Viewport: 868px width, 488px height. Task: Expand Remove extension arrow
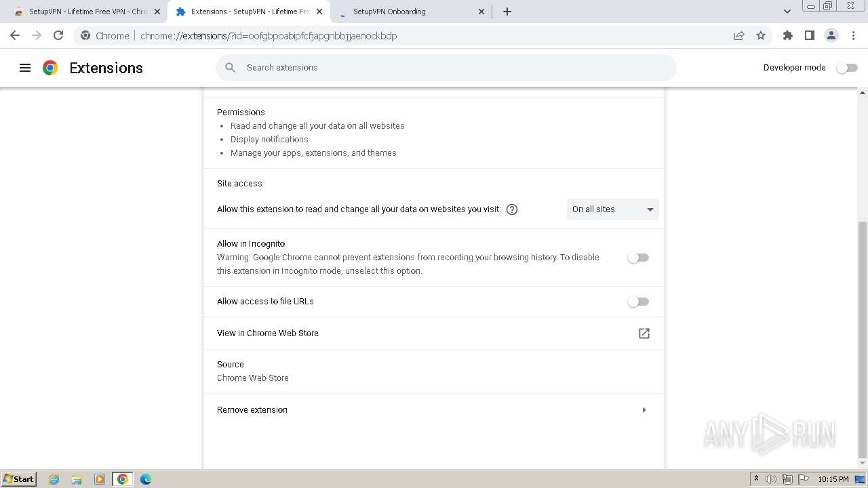tap(644, 410)
